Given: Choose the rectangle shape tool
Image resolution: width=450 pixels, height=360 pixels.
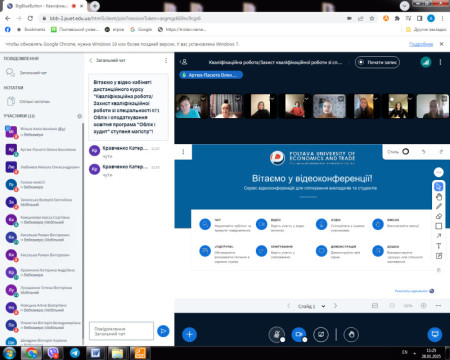Looking at the screenshot, I should pyautogui.click(x=439, y=226).
